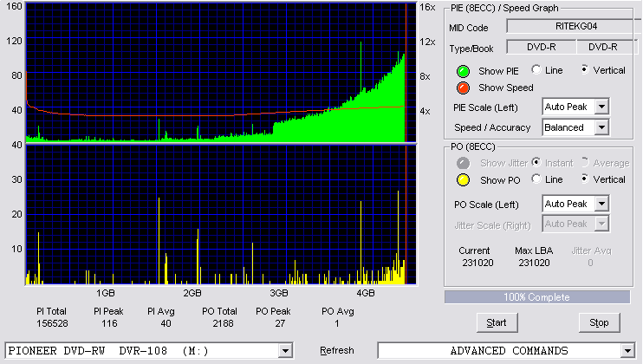Click the PI Avg value 40
Viewport: 643px width, 364px height.
pyautogui.click(x=166, y=324)
